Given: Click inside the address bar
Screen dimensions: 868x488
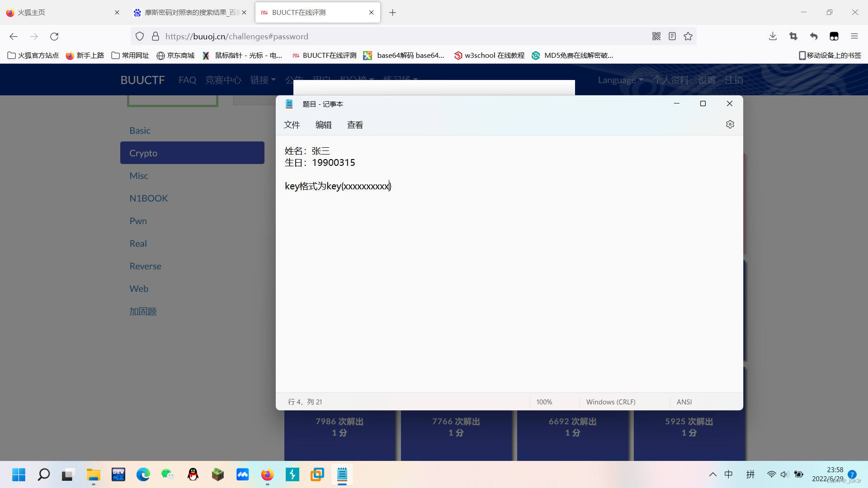Looking at the screenshot, I should point(316,36).
